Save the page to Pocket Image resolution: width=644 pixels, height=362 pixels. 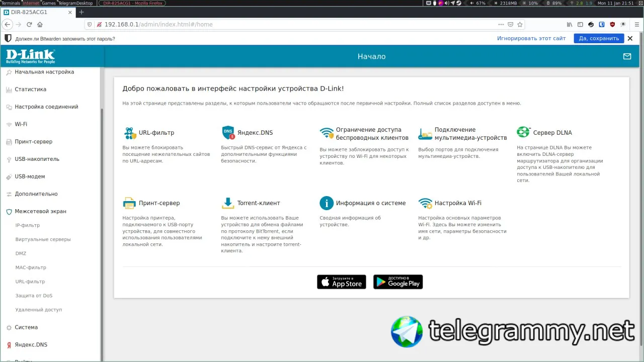(511, 24)
